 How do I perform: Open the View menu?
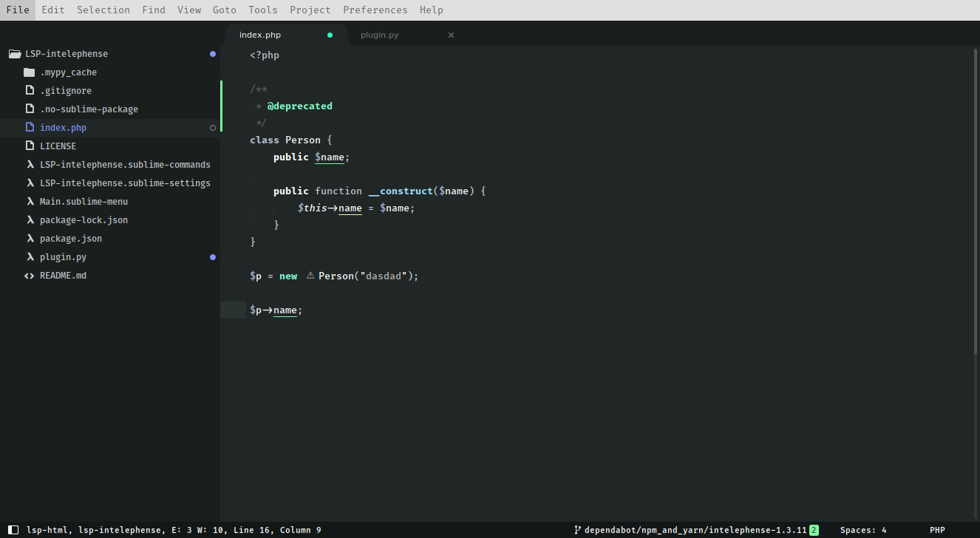(x=189, y=10)
